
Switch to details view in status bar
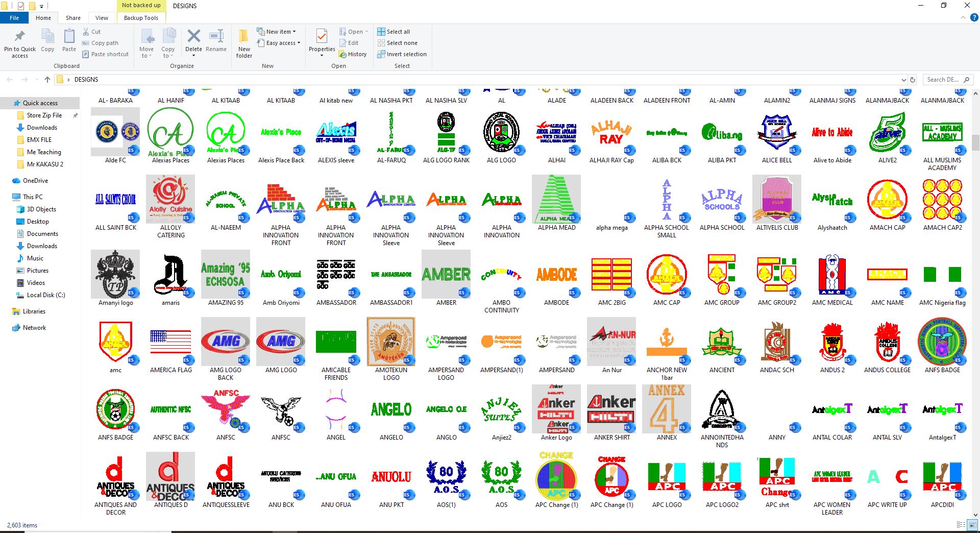961,525
